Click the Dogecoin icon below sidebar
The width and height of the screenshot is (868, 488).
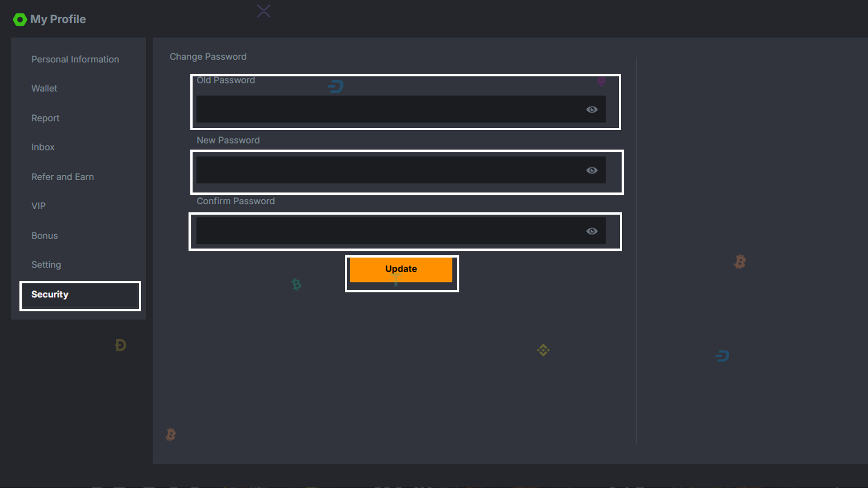[120, 345]
